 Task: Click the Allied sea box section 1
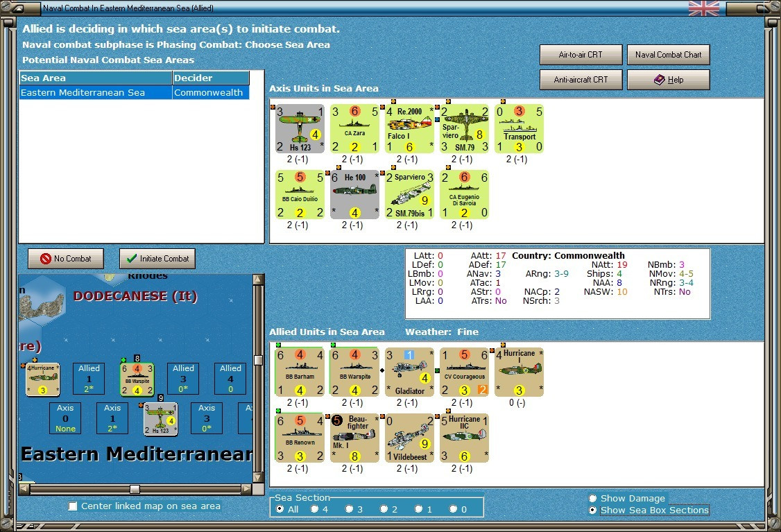[x=89, y=379]
